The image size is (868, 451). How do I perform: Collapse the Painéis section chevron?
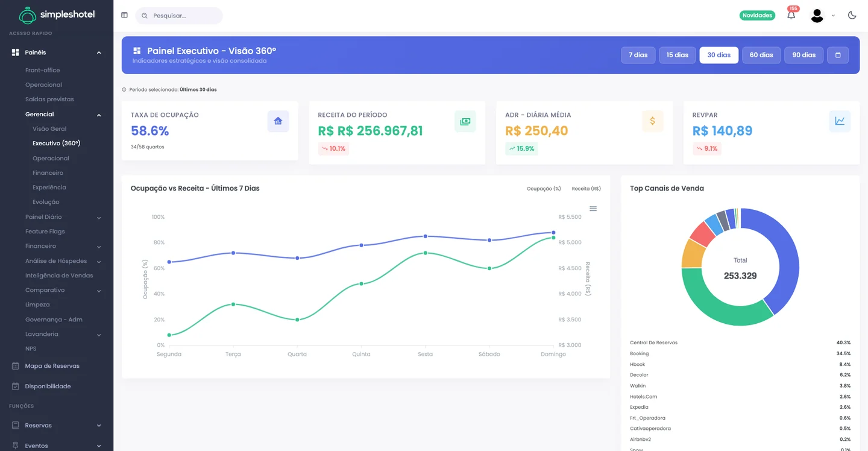99,53
